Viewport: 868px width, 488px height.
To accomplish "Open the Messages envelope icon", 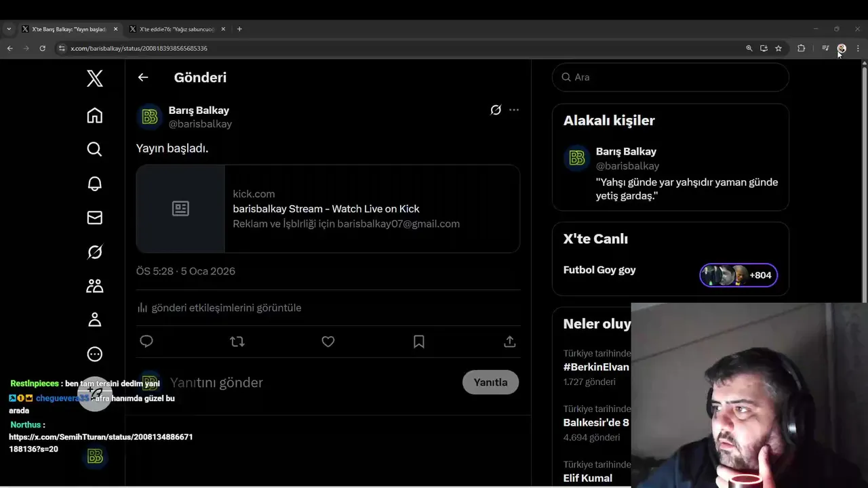I will point(95,218).
